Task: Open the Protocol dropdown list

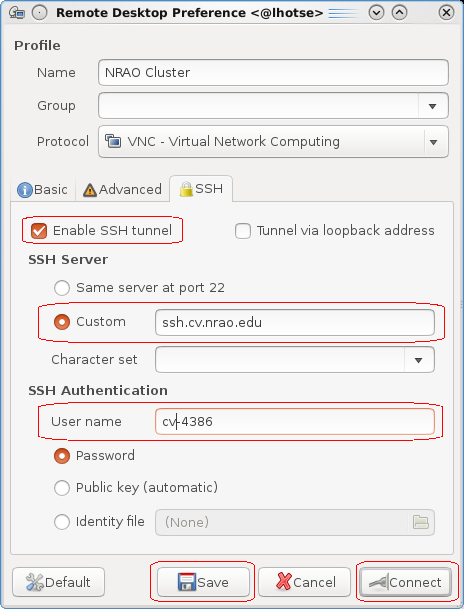Action: pos(434,142)
